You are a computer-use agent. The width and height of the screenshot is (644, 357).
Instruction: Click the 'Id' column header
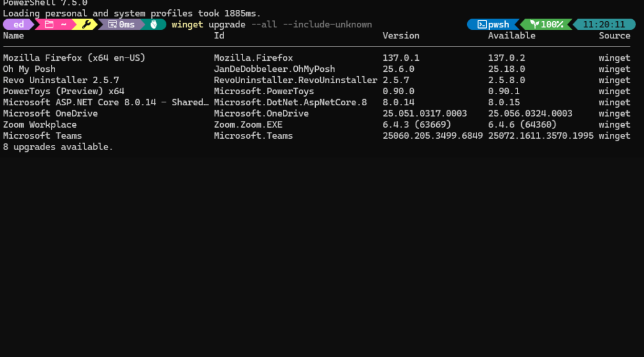(219, 36)
